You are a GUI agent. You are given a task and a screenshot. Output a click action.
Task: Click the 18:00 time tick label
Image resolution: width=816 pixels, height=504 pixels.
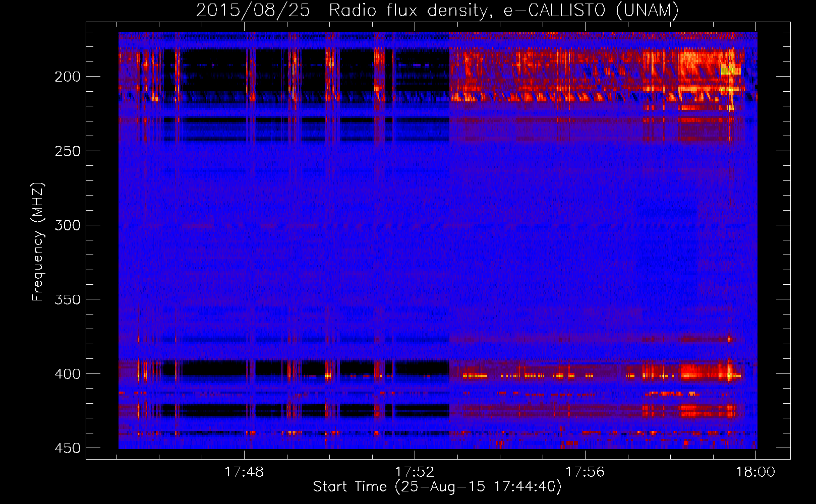755,472
